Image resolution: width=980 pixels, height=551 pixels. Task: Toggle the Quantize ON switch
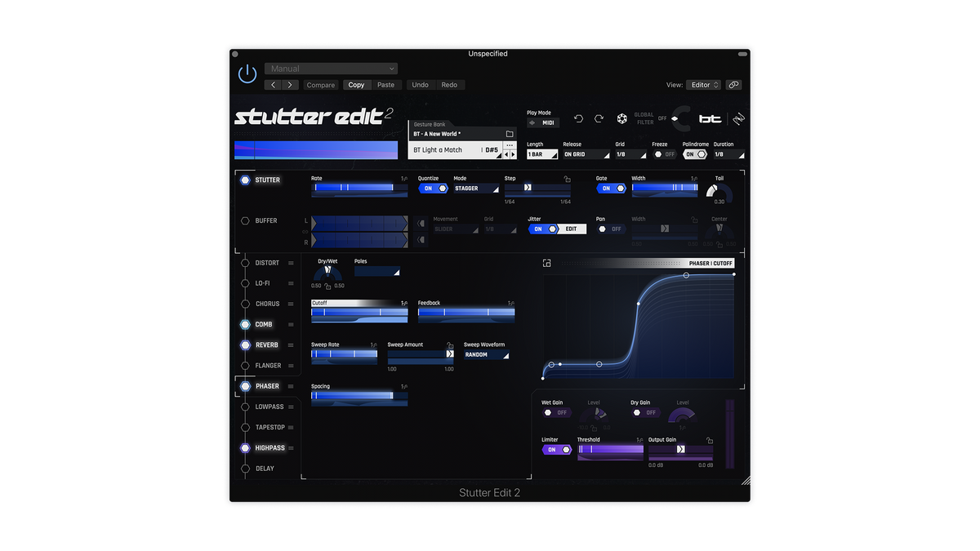pyautogui.click(x=433, y=189)
